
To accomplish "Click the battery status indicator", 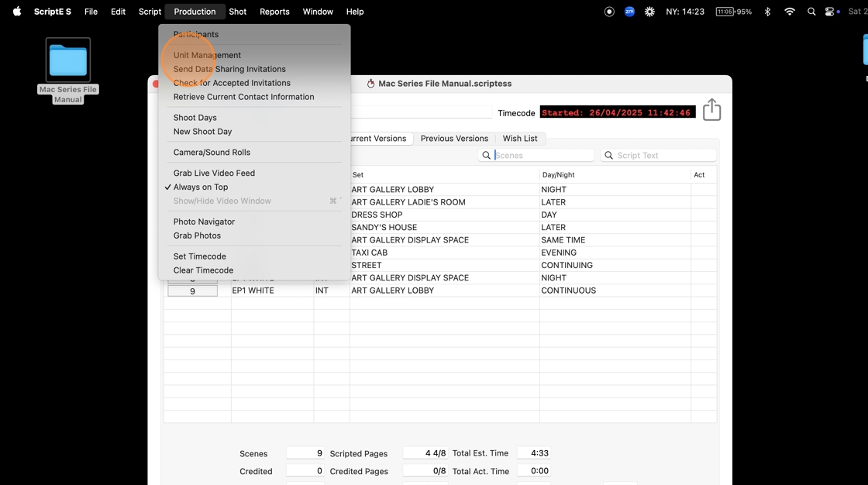I will point(733,12).
